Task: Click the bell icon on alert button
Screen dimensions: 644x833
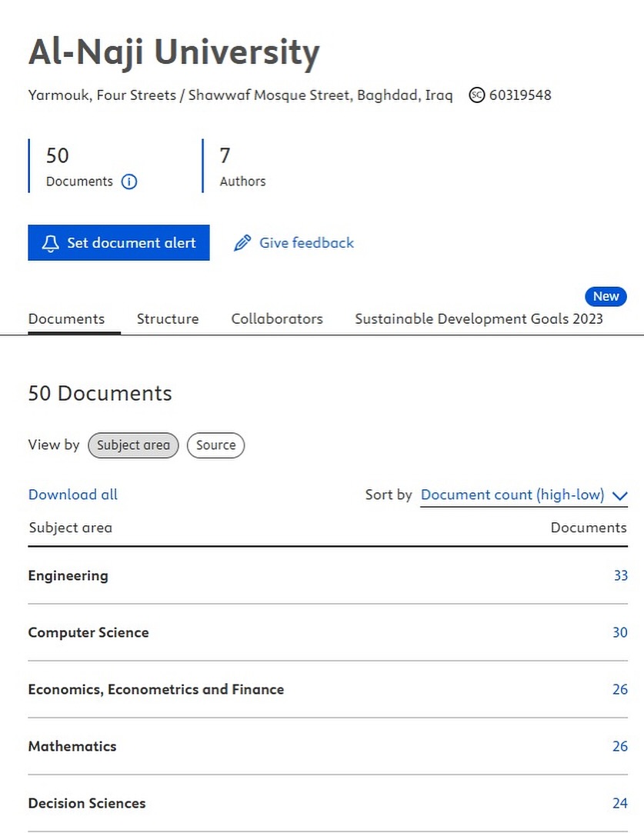Action: coord(50,243)
